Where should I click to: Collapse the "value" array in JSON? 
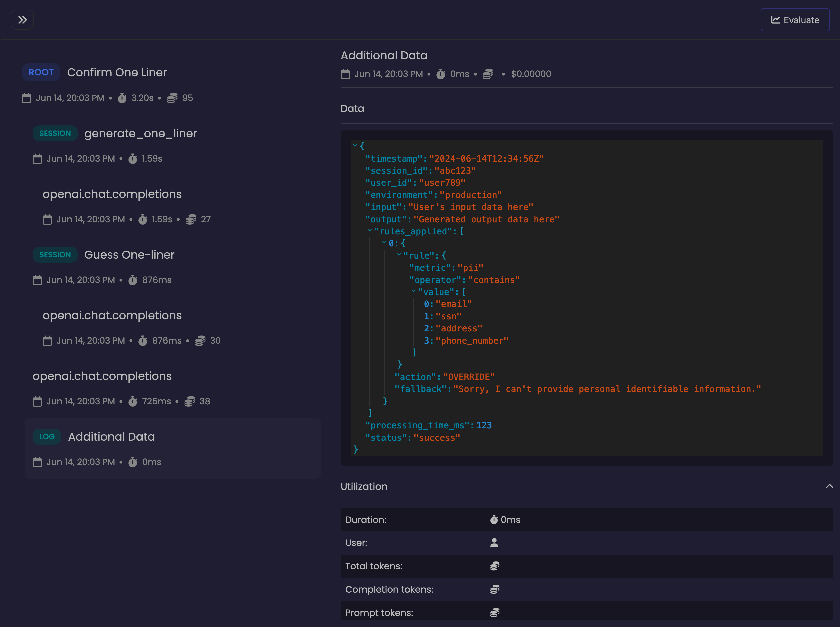click(413, 291)
